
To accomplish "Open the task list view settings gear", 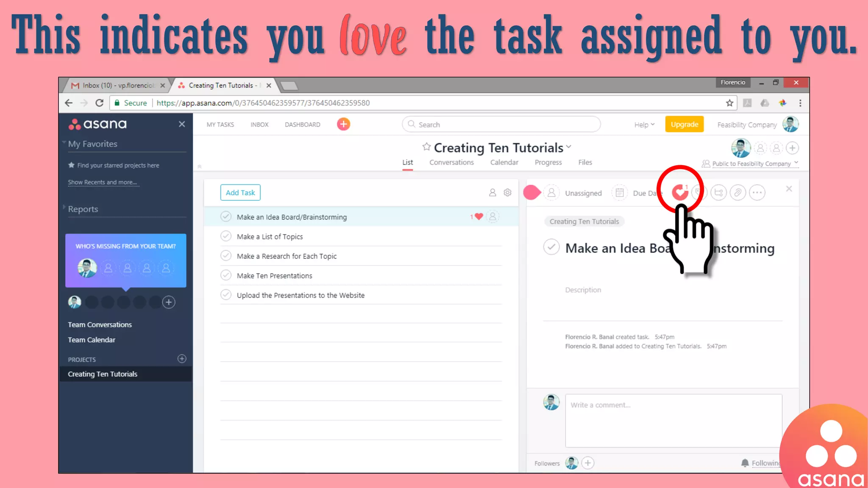I will pos(507,193).
